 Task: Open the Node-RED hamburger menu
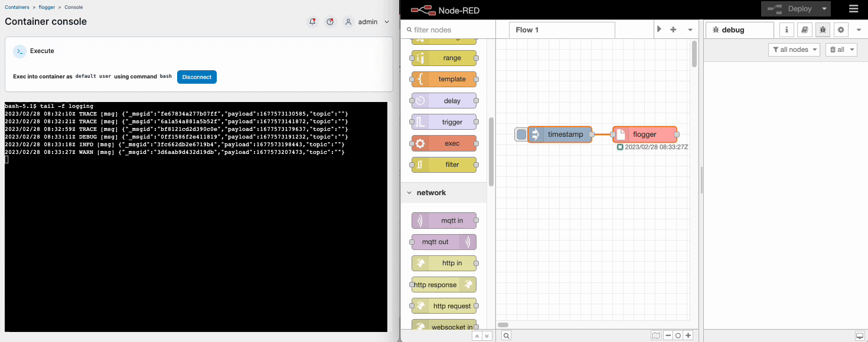(x=854, y=9)
